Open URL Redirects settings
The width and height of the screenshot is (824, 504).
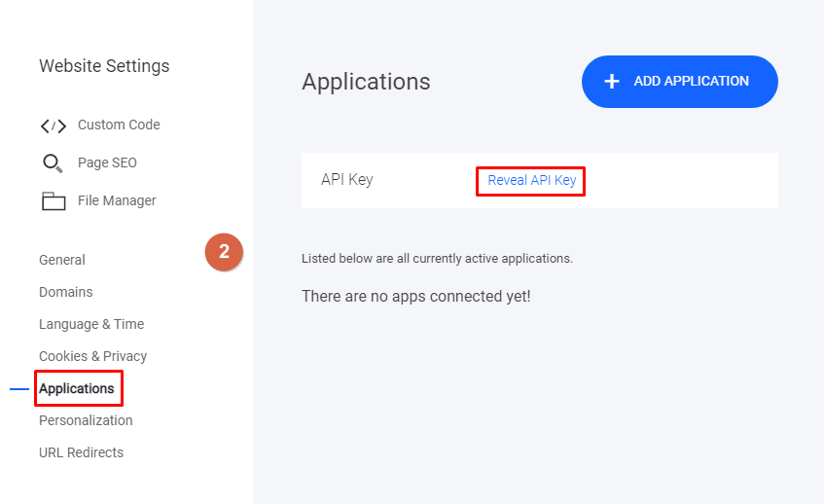pyautogui.click(x=81, y=452)
